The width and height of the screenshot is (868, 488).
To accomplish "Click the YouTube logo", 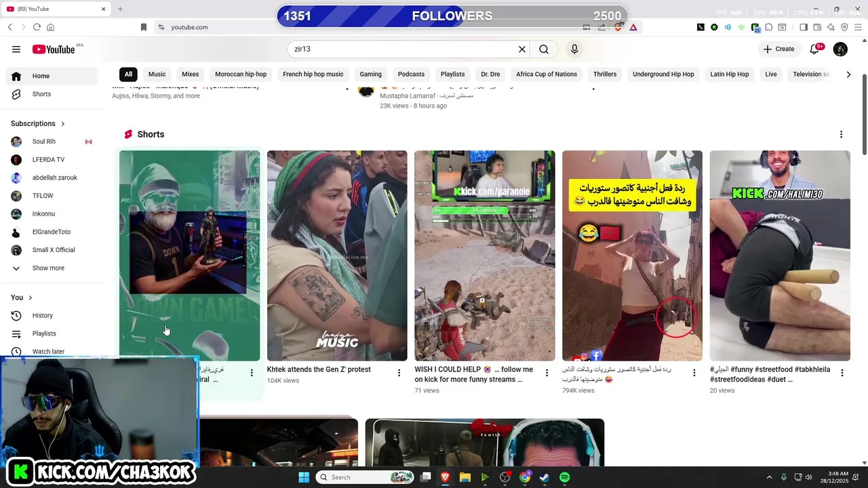I will pos(54,49).
